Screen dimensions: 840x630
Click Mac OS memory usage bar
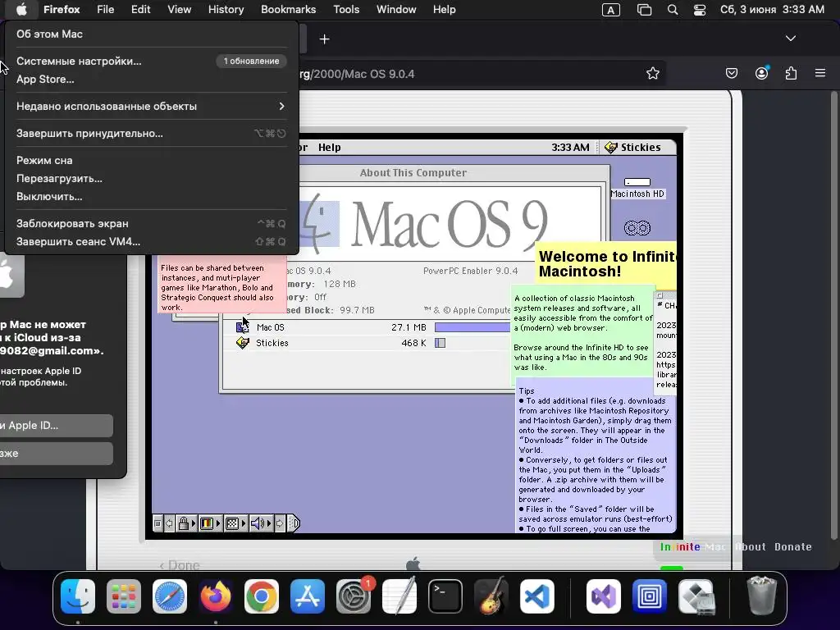[472, 327]
